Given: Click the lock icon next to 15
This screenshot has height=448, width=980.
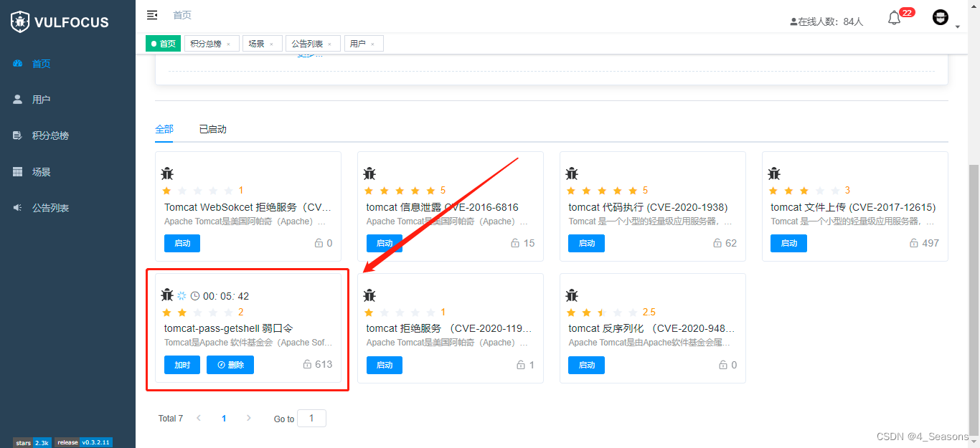Looking at the screenshot, I should pyautogui.click(x=515, y=243).
